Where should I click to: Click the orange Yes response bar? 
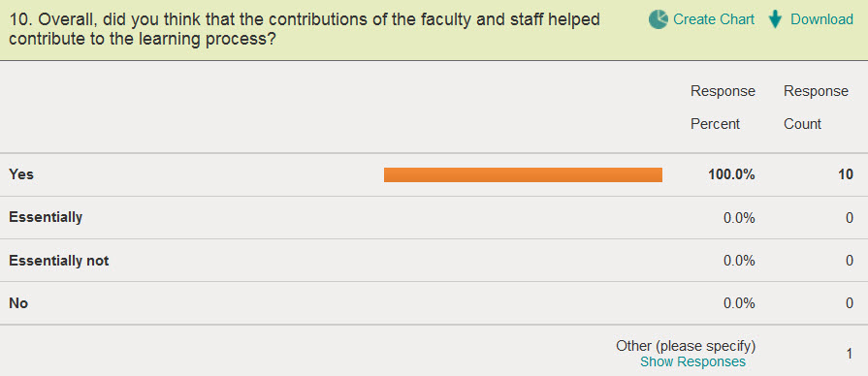pos(523,174)
